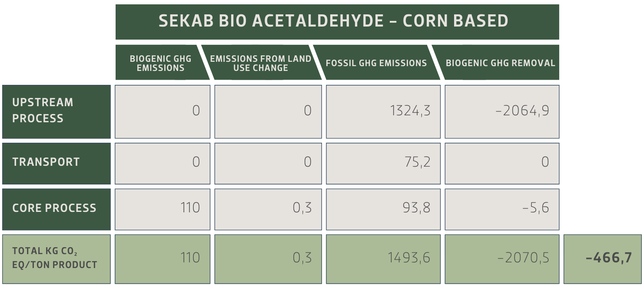Viewport: 644px width, 285px height.
Task: Click the 1493,6 total fossil emissions cell
Action: 383,258
